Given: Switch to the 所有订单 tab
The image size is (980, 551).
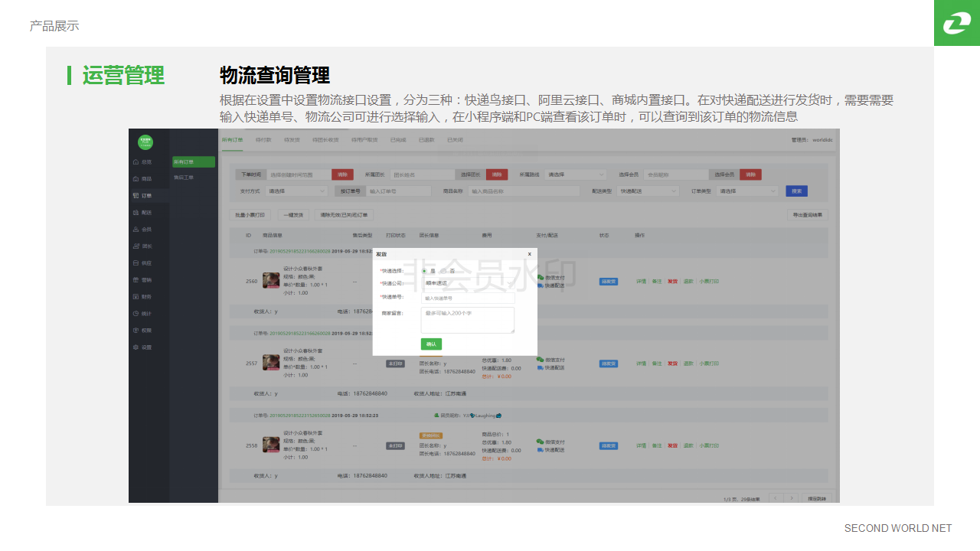Looking at the screenshot, I should click(233, 140).
